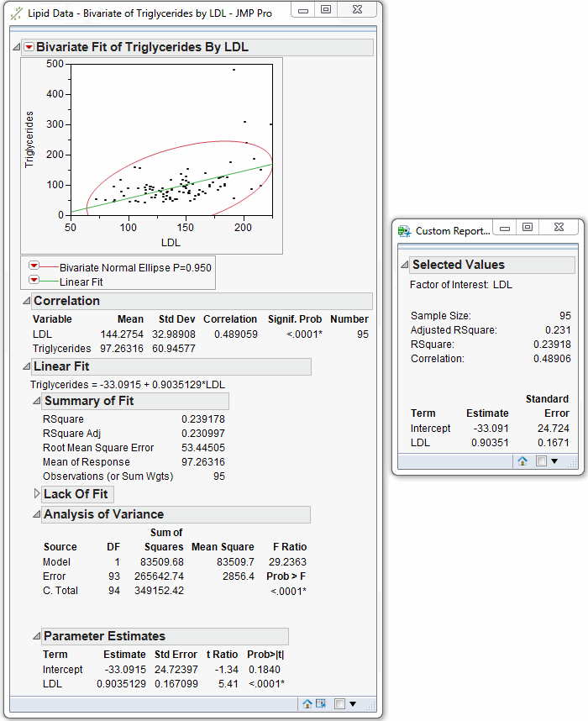Open the data table icon in Lipid Data status bar
Viewport: 588px width, 721px height.
320,703
